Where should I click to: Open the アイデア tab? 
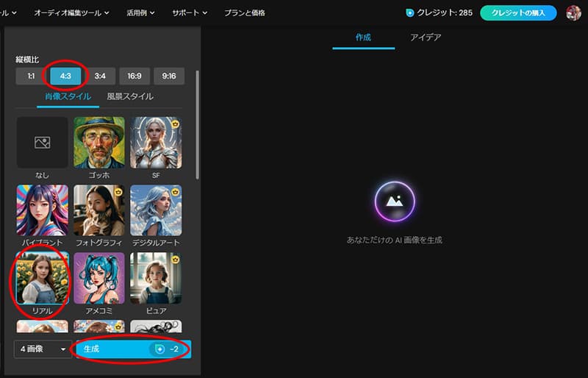pyautogui.click(x=426, y=38)
